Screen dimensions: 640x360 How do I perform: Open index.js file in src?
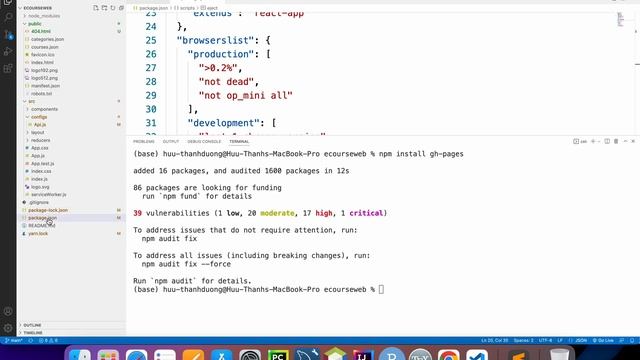pos(39,179)
